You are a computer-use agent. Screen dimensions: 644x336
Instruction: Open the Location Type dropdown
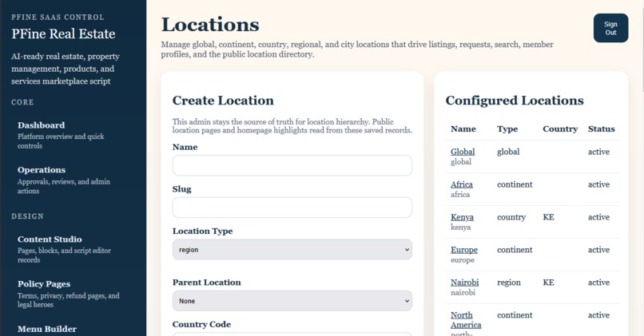[x=292, y=250]
